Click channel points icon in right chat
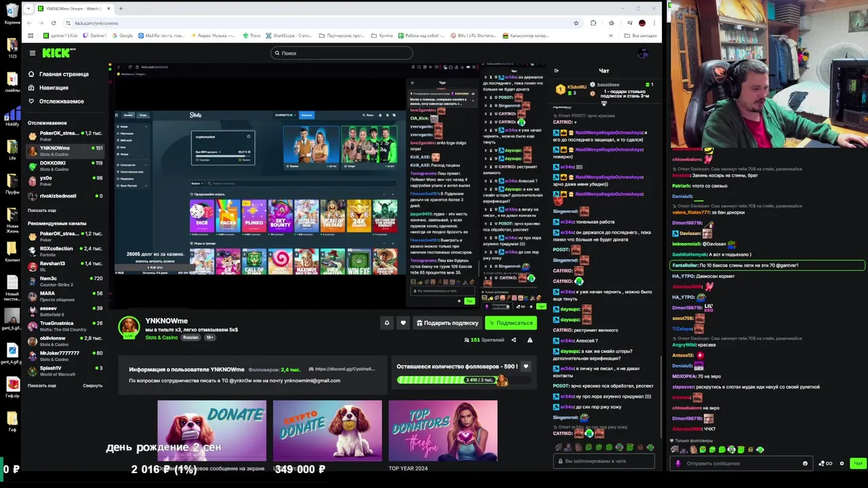This screenshot has height=488, width=868. (x=825, y=464)
